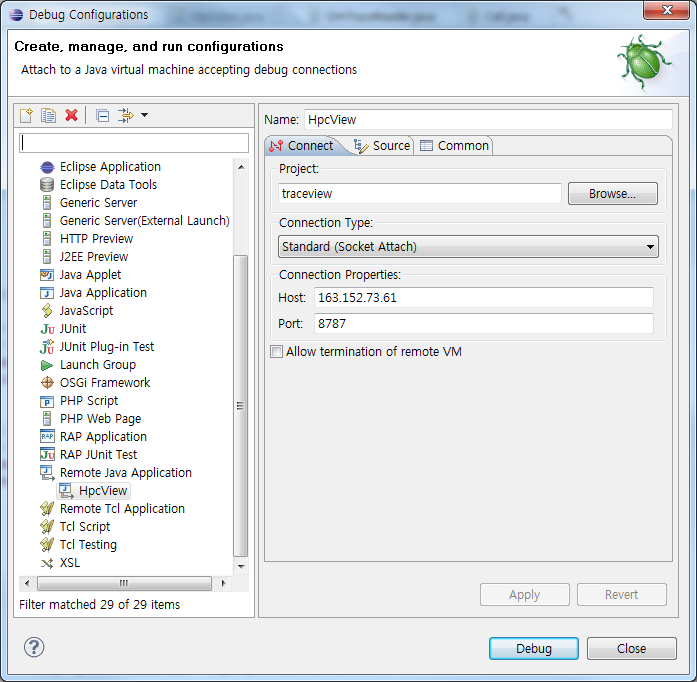Screen dimensions: 697x682
Task: Click the Host field with IP address
Action: pos(484,297)
